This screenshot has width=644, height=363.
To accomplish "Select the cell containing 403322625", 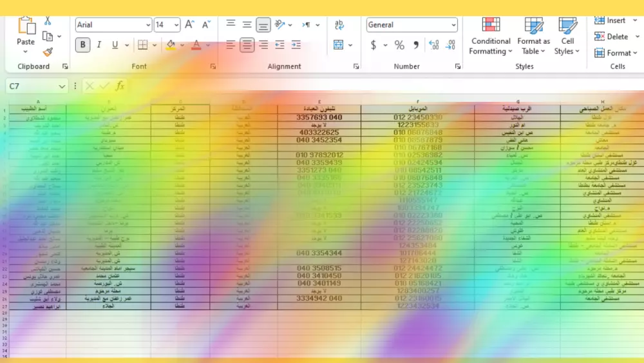I will coord(319,132).
